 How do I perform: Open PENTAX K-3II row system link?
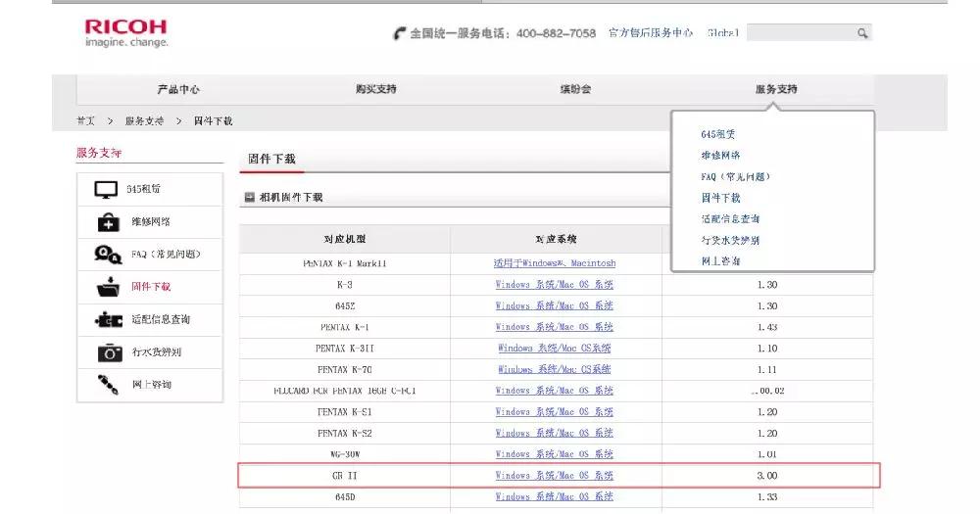coord(555,349)
